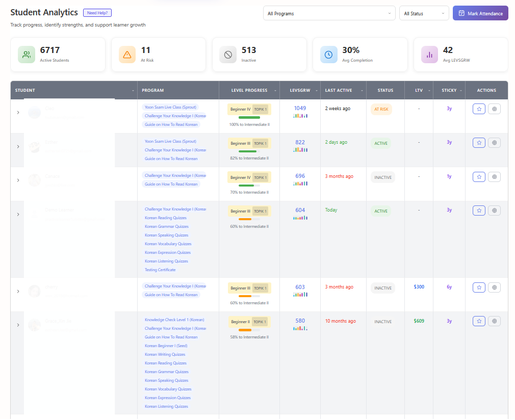Click mini bar chart under 604 score
Viewport: 515px width, 420px height.
pos(300,218)
